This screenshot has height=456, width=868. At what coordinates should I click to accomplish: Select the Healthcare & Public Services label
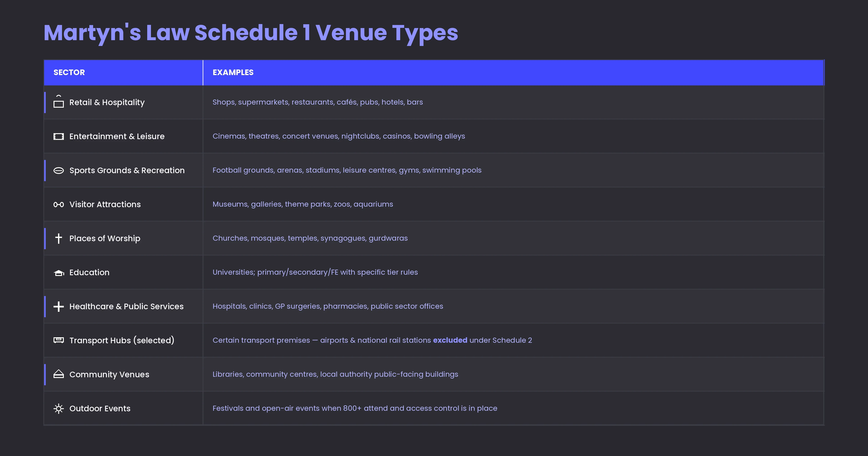point(126,306)
